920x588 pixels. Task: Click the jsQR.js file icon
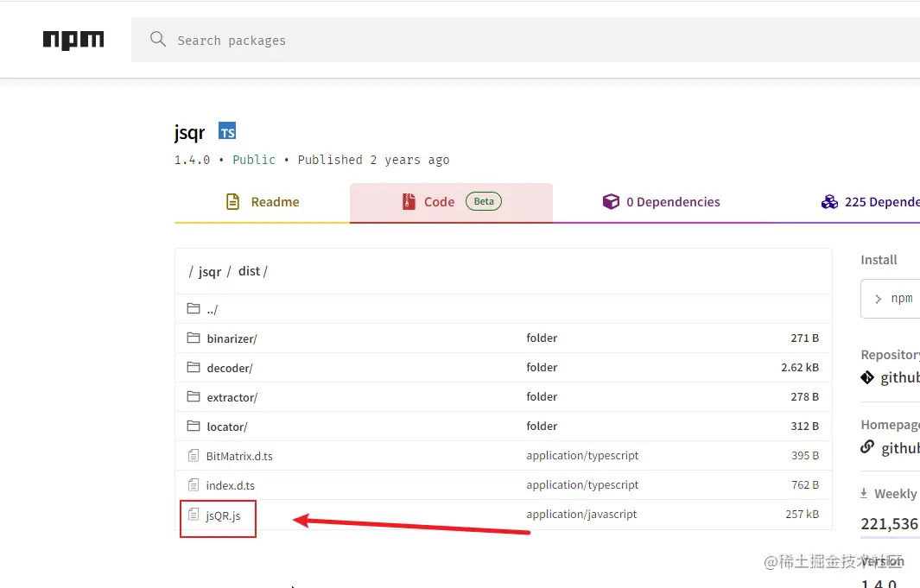click(x=194, y=514)
